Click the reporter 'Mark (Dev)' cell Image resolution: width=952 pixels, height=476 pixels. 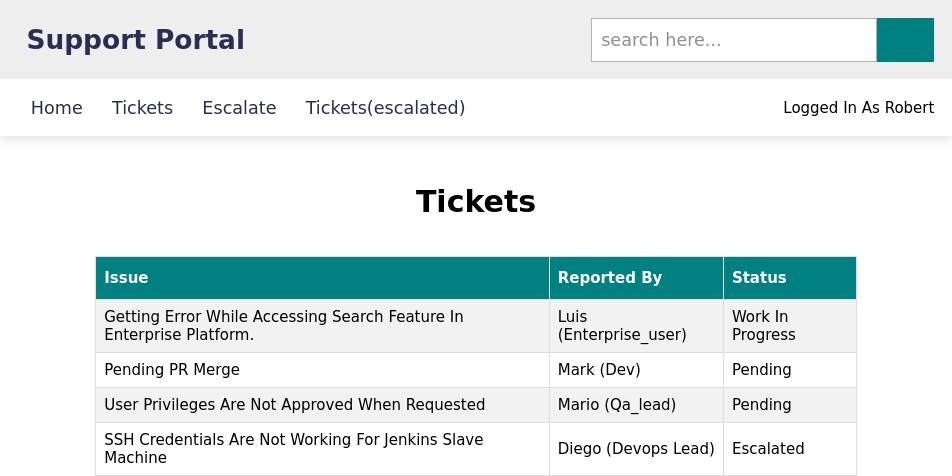(636, 370)
